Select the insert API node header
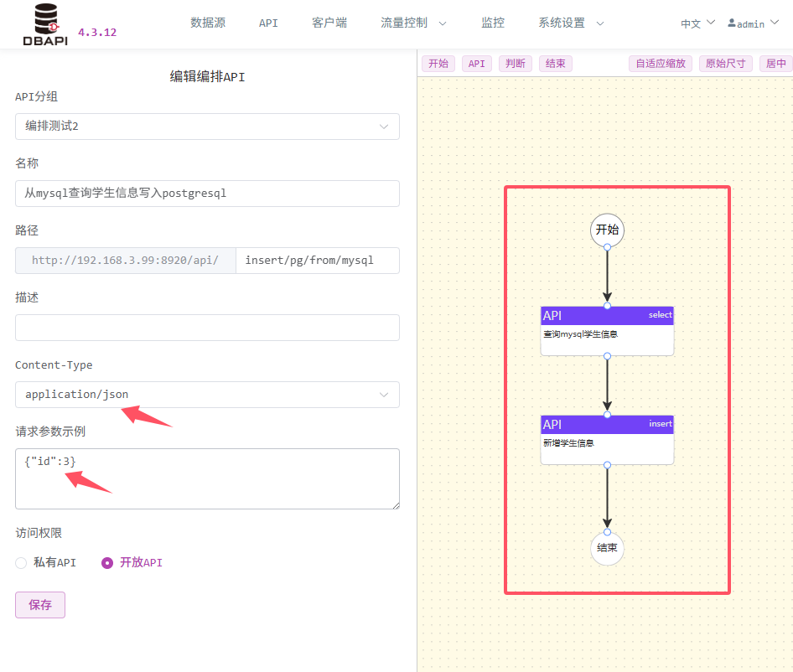 (x=607, y=424)
